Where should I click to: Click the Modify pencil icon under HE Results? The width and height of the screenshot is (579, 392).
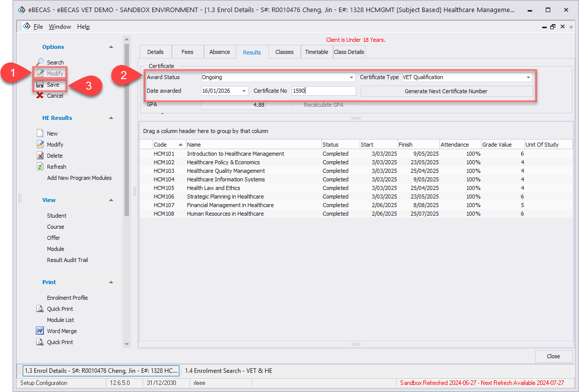40,145
